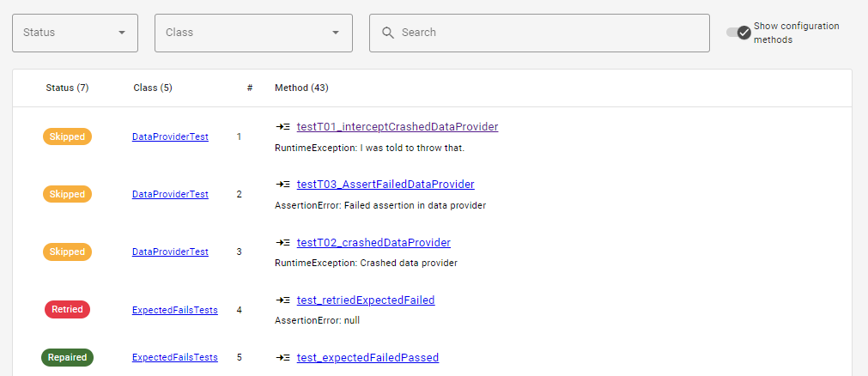This screenshot has width=868, height=376.
Task: Open DataProviderTest class link in row 1
Action: (x=170, y=136)
